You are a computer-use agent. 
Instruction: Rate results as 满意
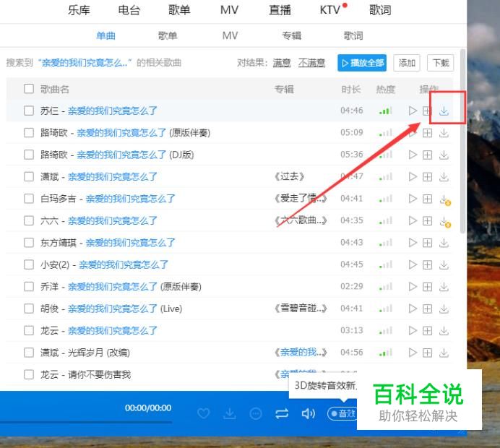[x=282, y=63]
